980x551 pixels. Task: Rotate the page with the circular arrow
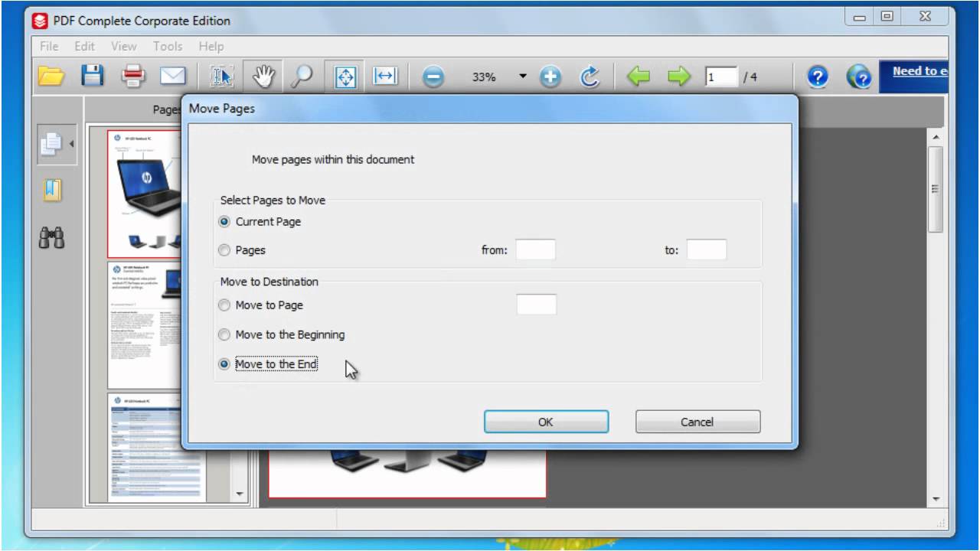pos(590,77)
